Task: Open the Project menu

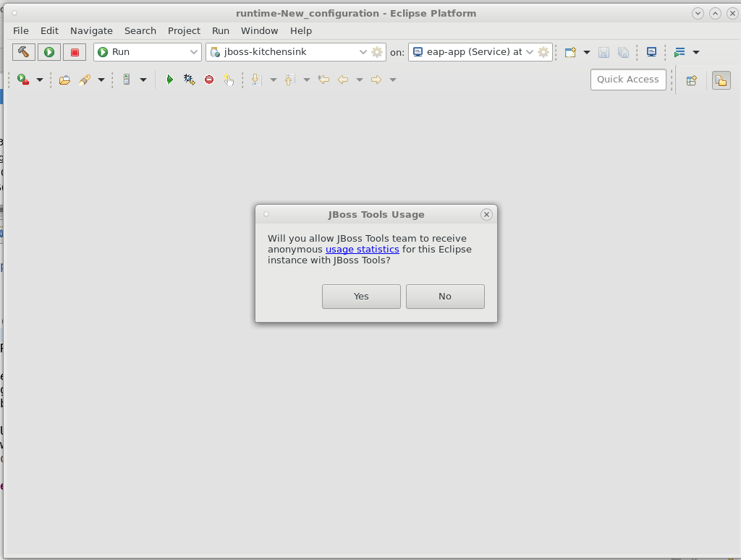Action: (184, 30)
